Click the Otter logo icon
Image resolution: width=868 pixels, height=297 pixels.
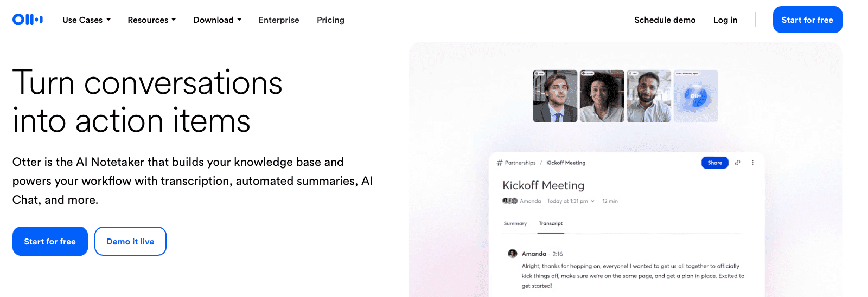28,20
